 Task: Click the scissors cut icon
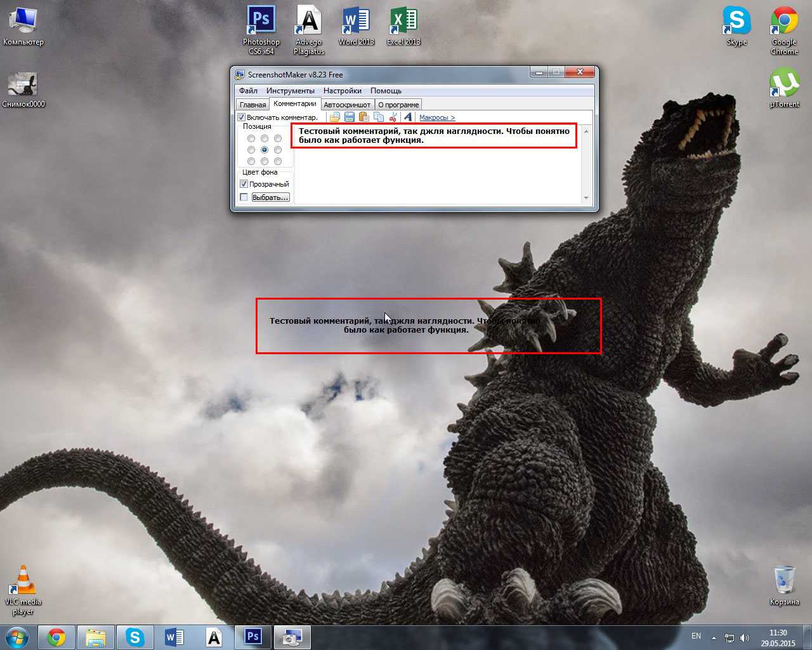point(393,117)
